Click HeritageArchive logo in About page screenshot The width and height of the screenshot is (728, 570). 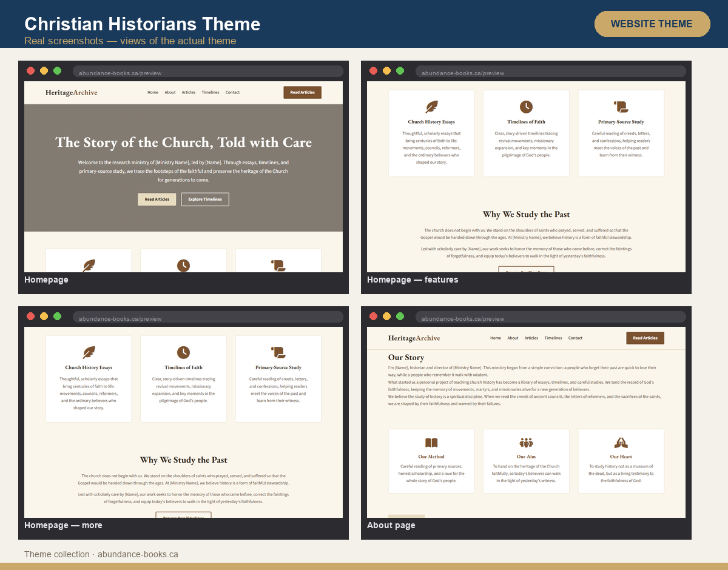tap(414, 338)
